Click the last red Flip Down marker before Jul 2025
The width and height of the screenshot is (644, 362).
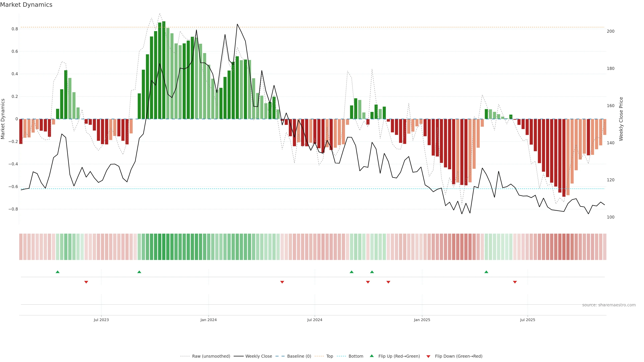[x=515, y=282]
